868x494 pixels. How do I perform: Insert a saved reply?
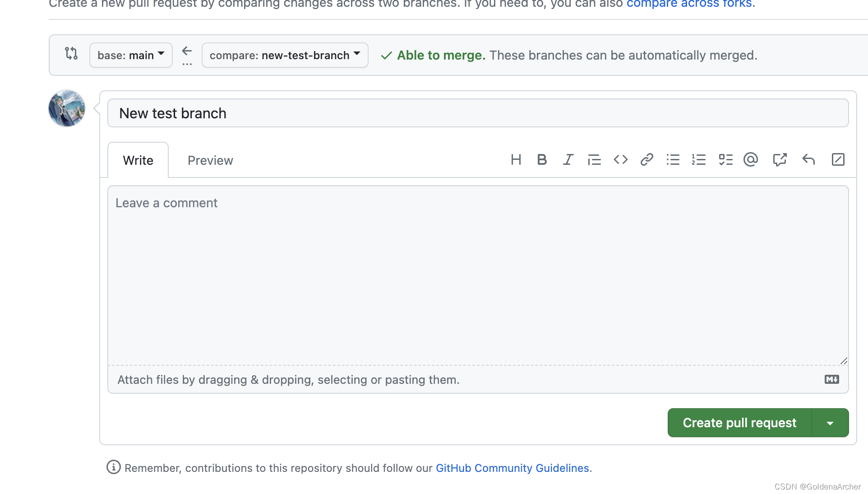(808, 159)
